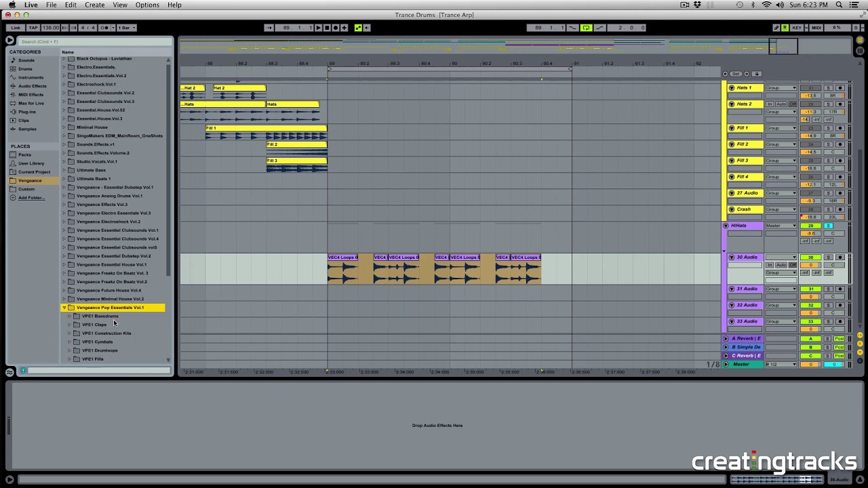Solo the HiHats group track

tap(828, 226)
